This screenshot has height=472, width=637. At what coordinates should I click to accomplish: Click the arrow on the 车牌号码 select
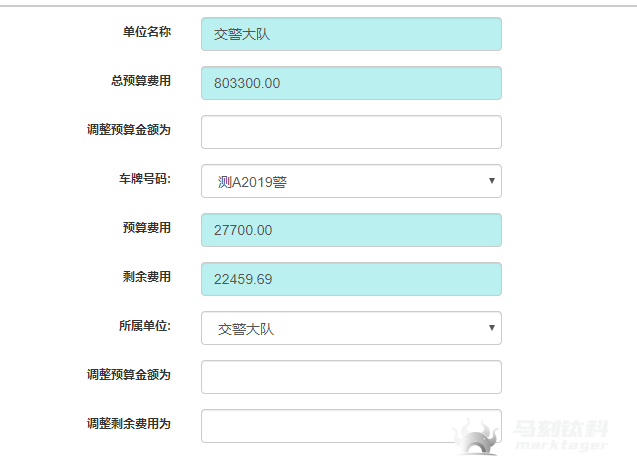click(491, 181)
